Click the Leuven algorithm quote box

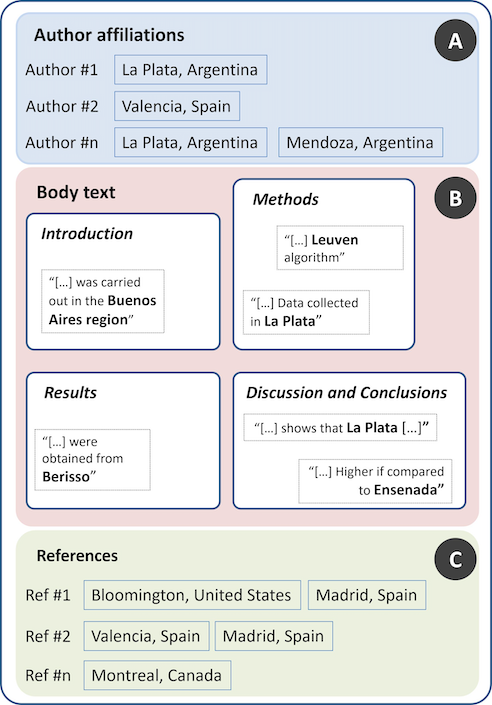340,248
